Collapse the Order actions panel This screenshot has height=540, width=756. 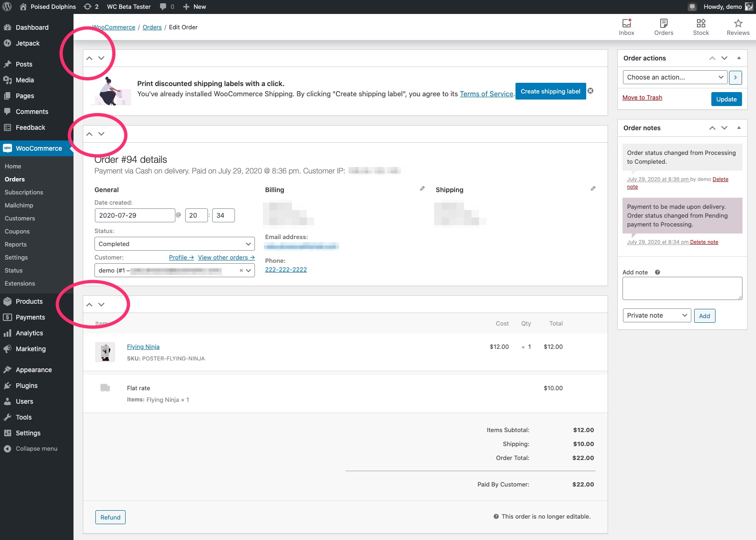739,58
